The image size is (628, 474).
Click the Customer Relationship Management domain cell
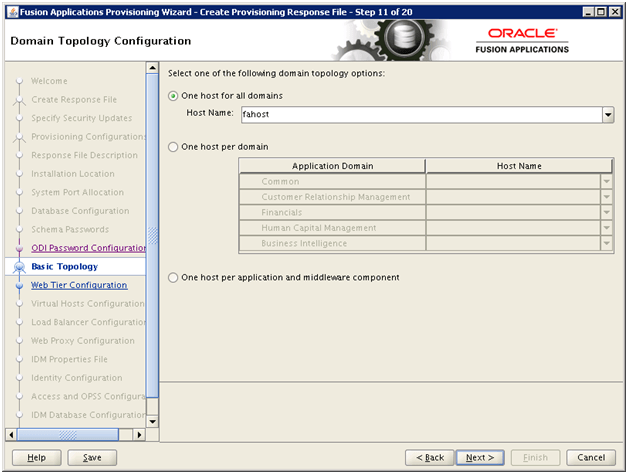(332, 197)
